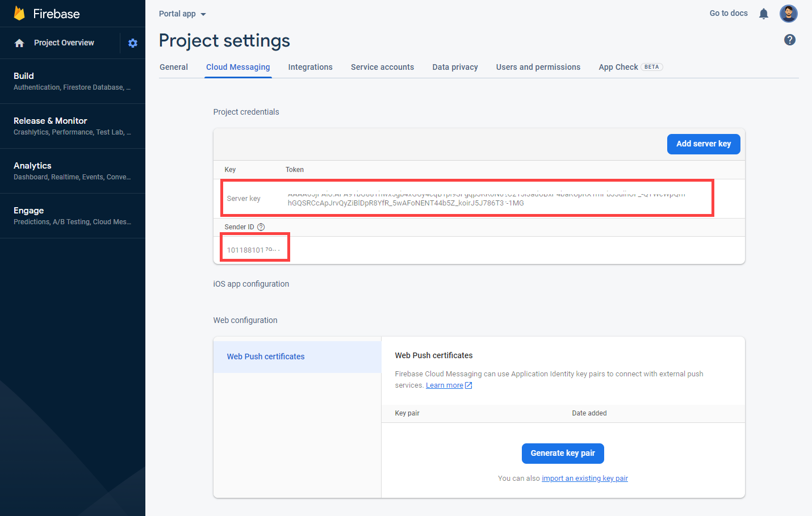Screen dimensions: 812x516
Task: Click the Web configuration heading
Action: click(x=245, y=320)
